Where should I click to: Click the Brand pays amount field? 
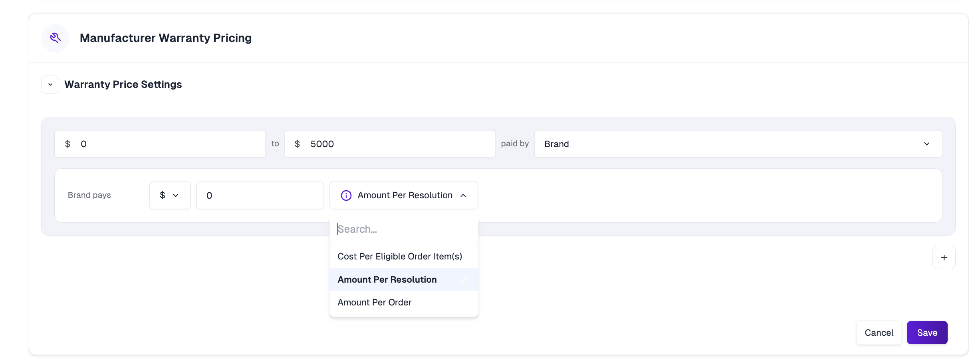[x=260, y=195]
